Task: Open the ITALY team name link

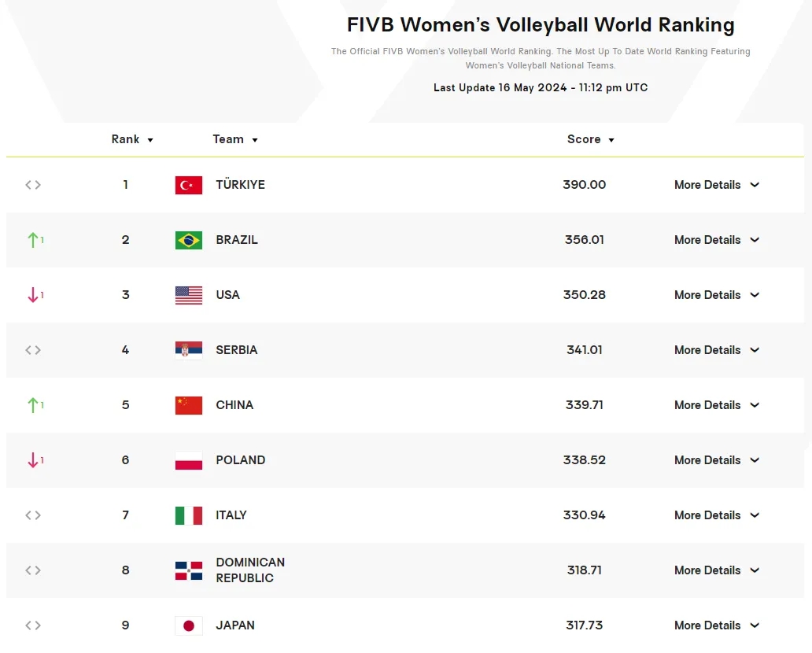Action: click(x=231, y=515)
